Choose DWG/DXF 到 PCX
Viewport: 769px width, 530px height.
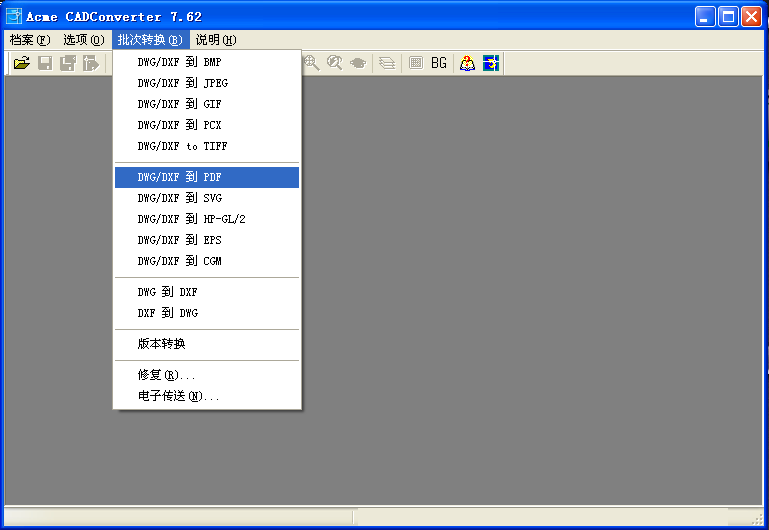click(x=207, y=125)
